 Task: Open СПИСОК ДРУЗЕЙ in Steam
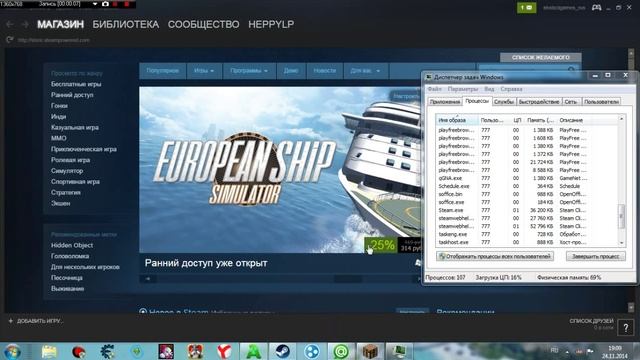[x=591, y=321]
